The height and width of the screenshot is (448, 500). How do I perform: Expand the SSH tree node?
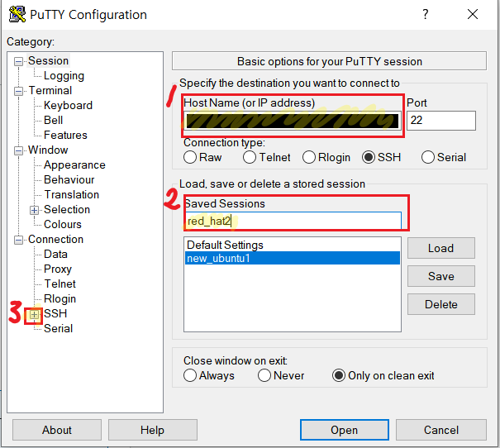(34, 315)
